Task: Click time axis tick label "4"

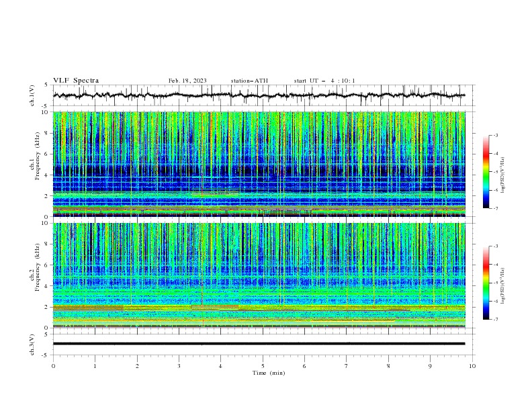Action: pos(220,366)
